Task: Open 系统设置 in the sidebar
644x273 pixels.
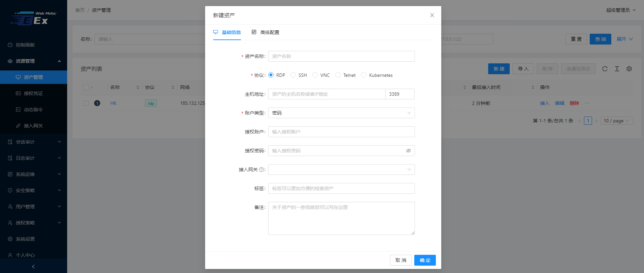Action: coord(33,239)
